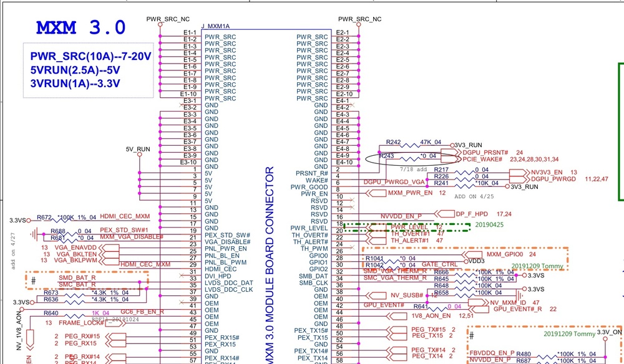624x364 pixels.
Task: Click the green "20190425" date note
Action: coord(489,224)
